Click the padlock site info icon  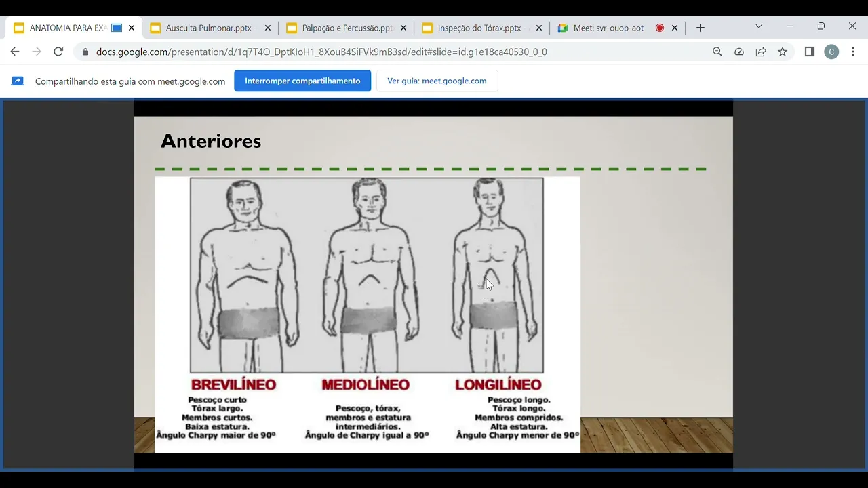tap(85, 52)
